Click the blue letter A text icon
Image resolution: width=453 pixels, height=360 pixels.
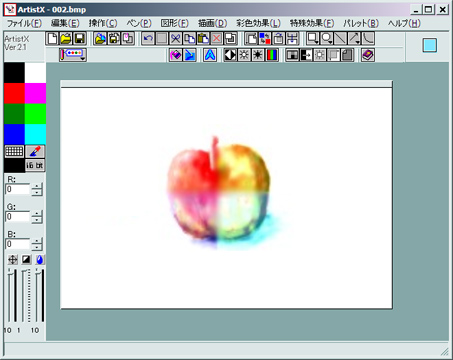tap(210, 55)
